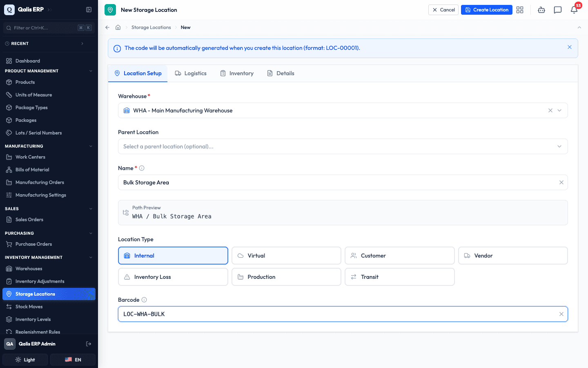Clear the Barcode field text
Image resolution: width=588 pixels, height=368 pixels.
pos(561,314)
